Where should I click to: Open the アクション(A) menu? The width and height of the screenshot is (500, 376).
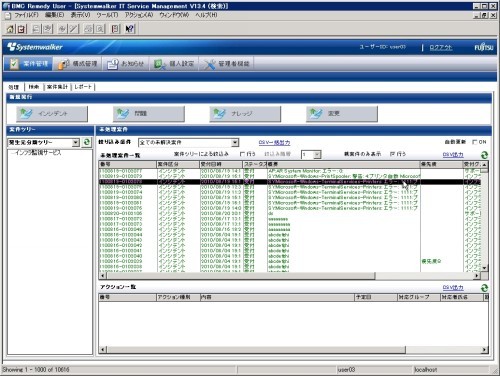(139, 15)
